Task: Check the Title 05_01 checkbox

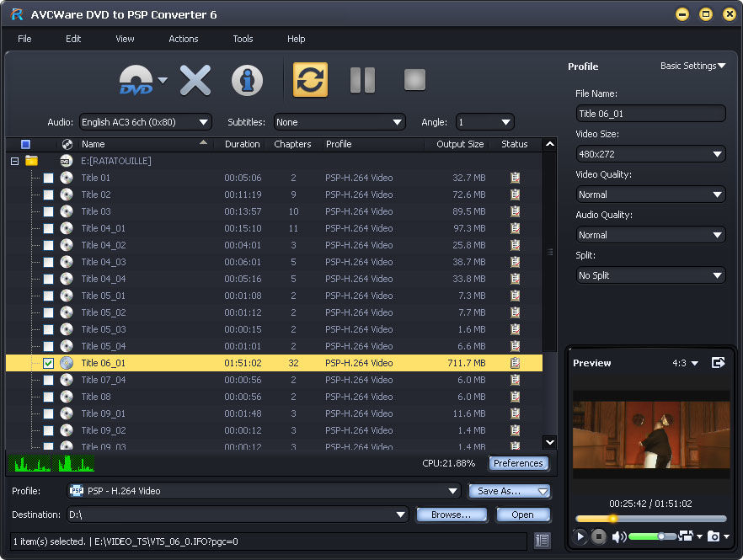Action: (x=48, y=296)
